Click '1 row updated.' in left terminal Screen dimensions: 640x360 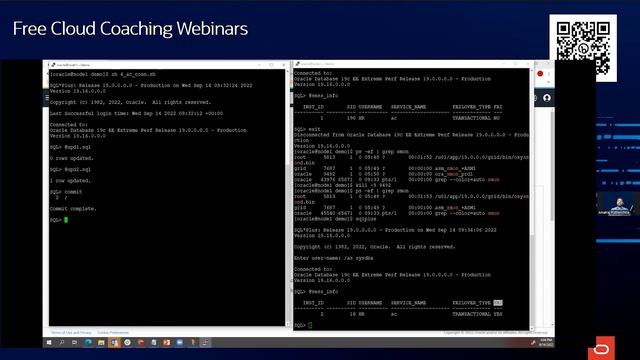[70, 180]
